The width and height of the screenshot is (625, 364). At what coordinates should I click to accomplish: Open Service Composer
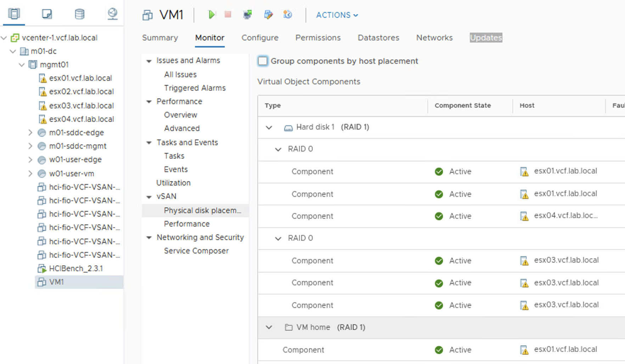(x=196, y=251)
